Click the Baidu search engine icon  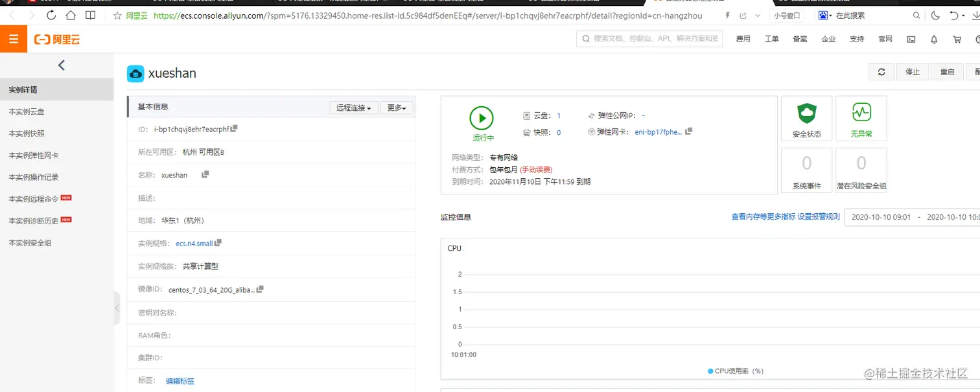point(824,15)
